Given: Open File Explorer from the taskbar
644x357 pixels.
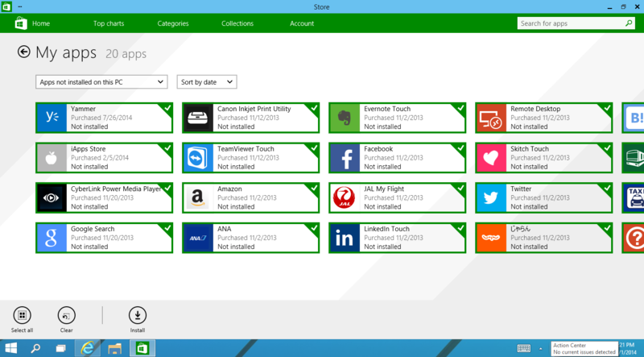Looking at the screenshot, I should coord(114,348).
